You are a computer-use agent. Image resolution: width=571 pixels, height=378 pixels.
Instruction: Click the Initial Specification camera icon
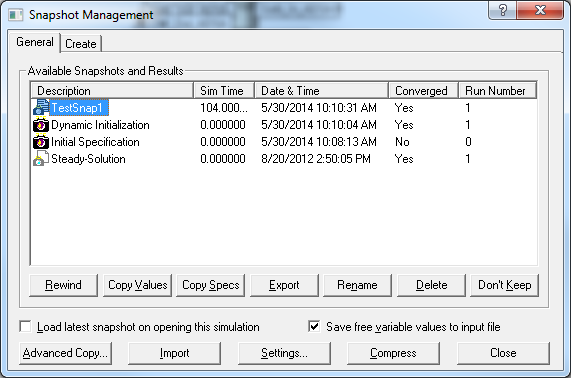[x=41, y=142]
